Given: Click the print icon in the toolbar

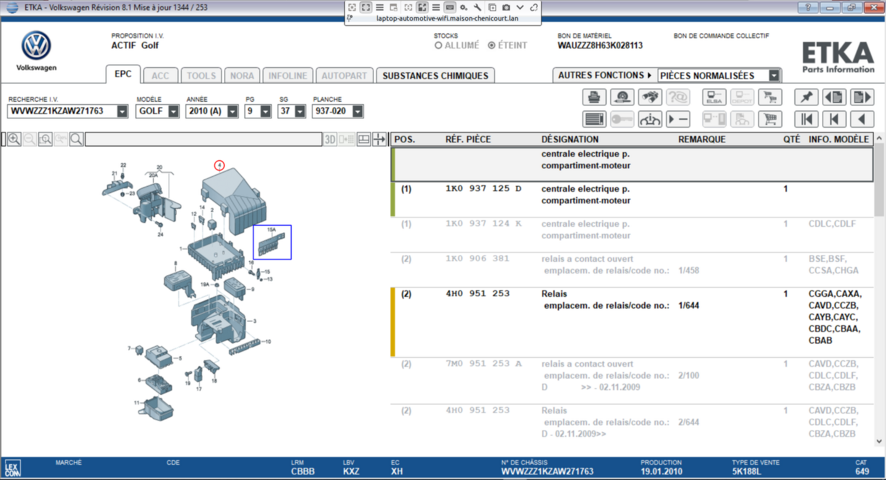Looking at the screenshot, I should coord(594,97).
